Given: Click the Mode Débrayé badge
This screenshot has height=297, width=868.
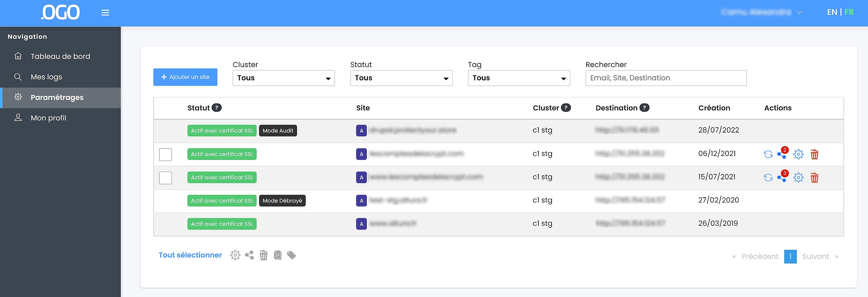Looking at the screenshot, I should click(282, 201).
